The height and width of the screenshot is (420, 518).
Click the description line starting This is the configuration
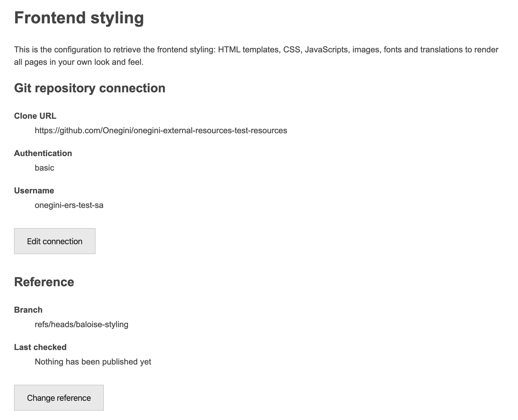pyautogui.click(x=256, y=50)
